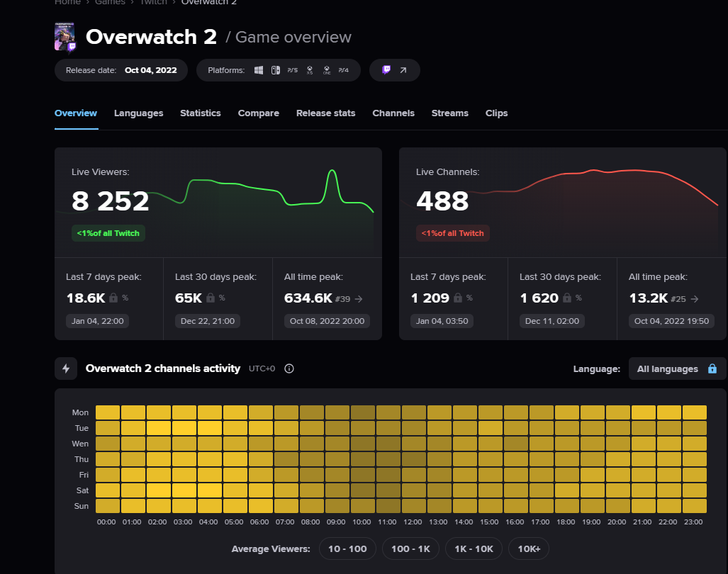Click the <1% of all Twitch red channels badge
728x574 pixels.
(453, 233)
